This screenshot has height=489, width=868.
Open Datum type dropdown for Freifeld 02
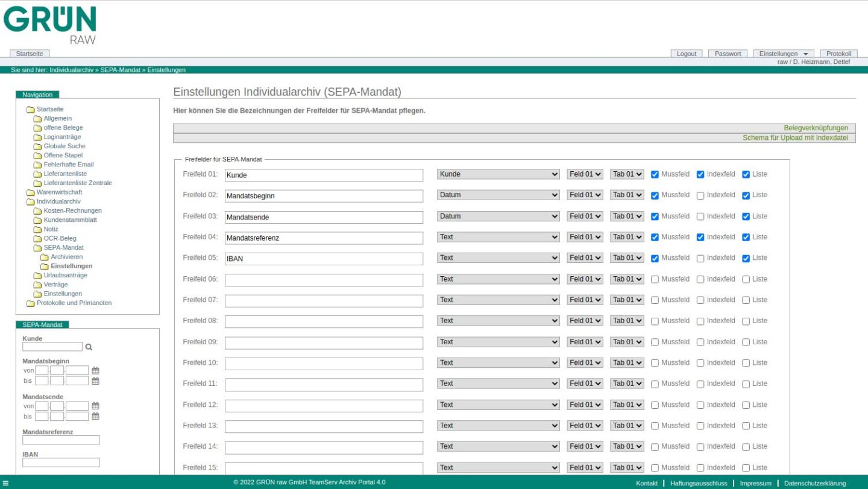[498, 195]
